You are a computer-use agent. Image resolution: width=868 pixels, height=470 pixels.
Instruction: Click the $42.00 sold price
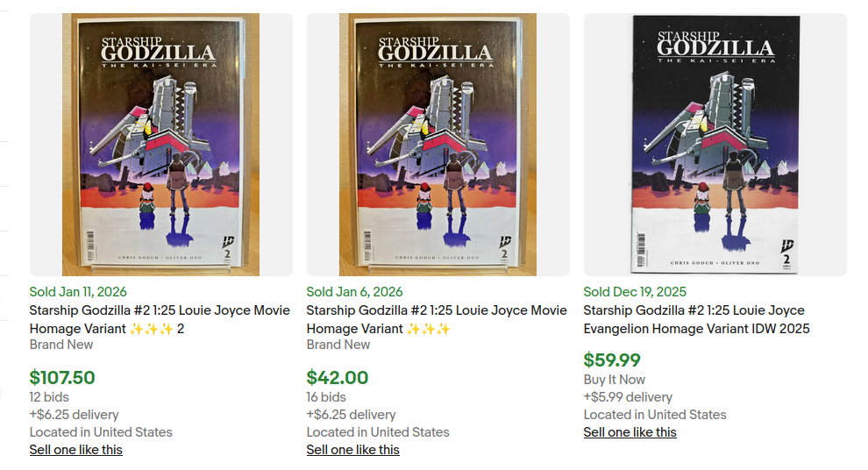[338, 378]
